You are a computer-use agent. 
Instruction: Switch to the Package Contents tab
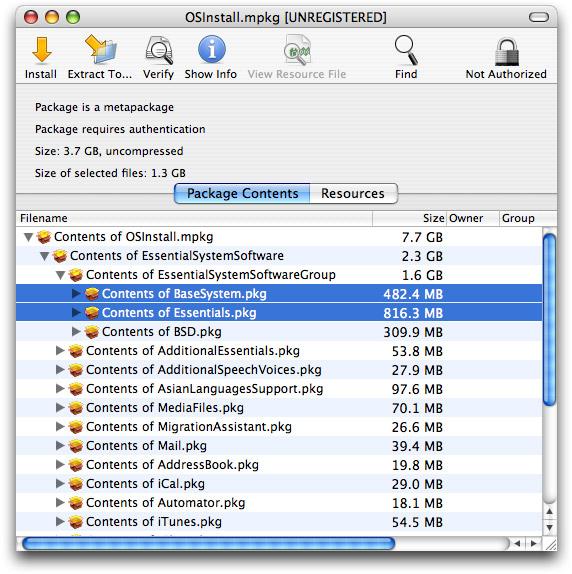pos(242,193)
